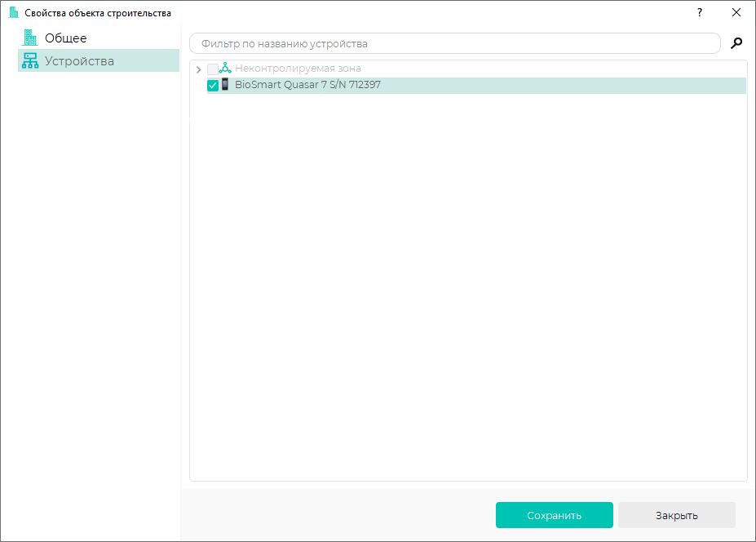Click the window title Свойства объекта строительства

point(98,12)
